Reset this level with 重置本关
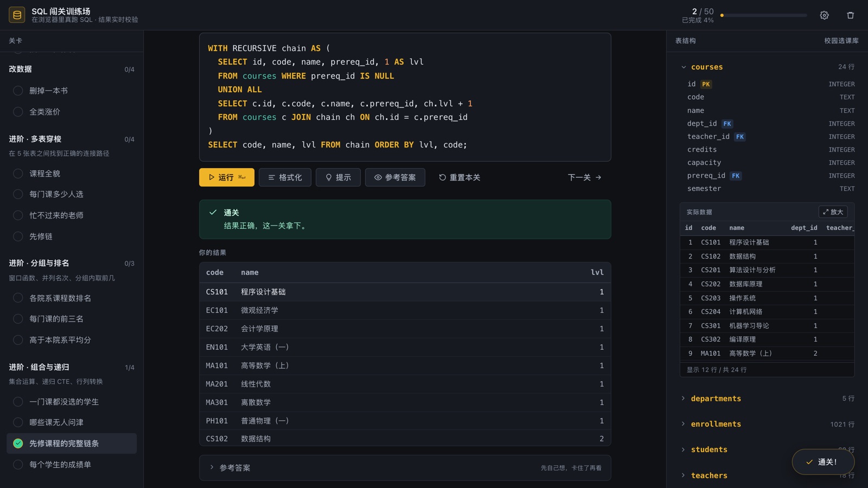 coord(459,177)
